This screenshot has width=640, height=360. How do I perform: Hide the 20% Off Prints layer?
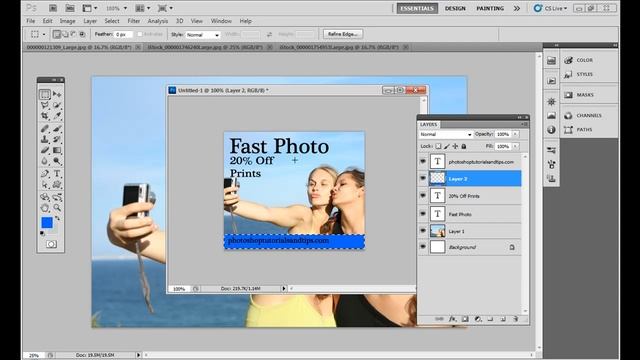(423, 196)
